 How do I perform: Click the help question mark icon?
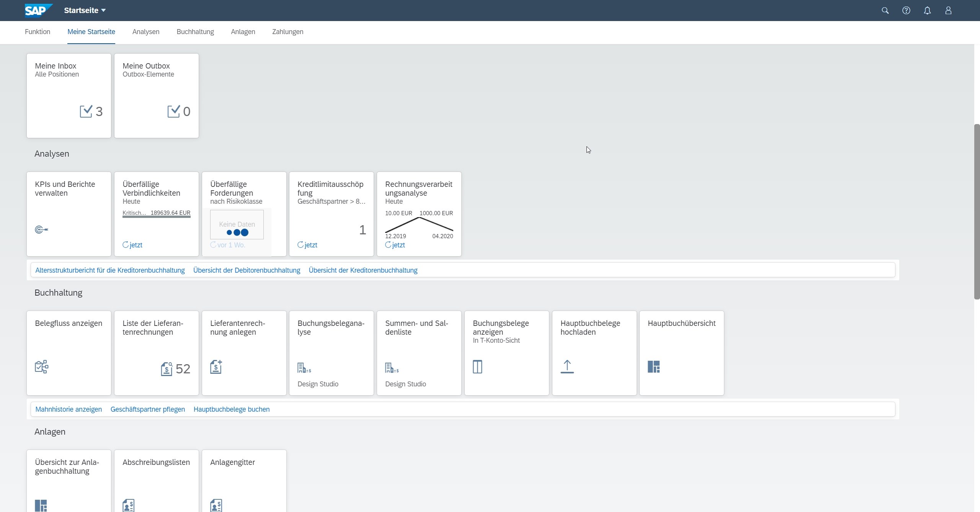tap(906, 10)
